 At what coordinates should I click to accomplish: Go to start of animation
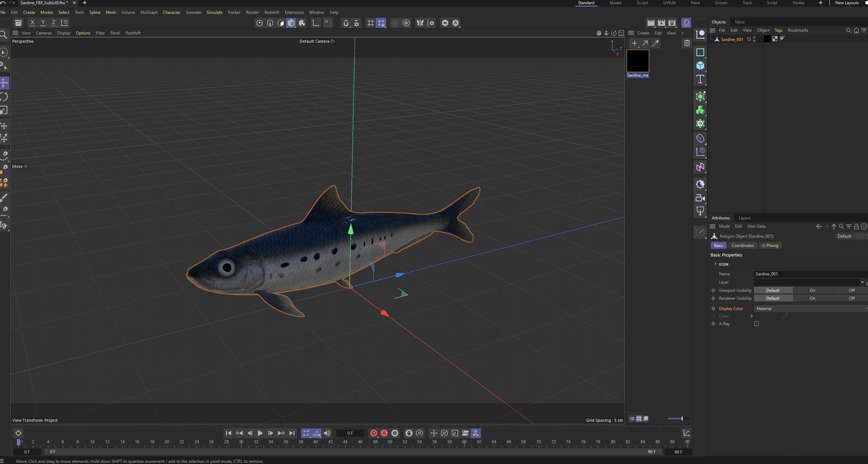tap(229, 433)
